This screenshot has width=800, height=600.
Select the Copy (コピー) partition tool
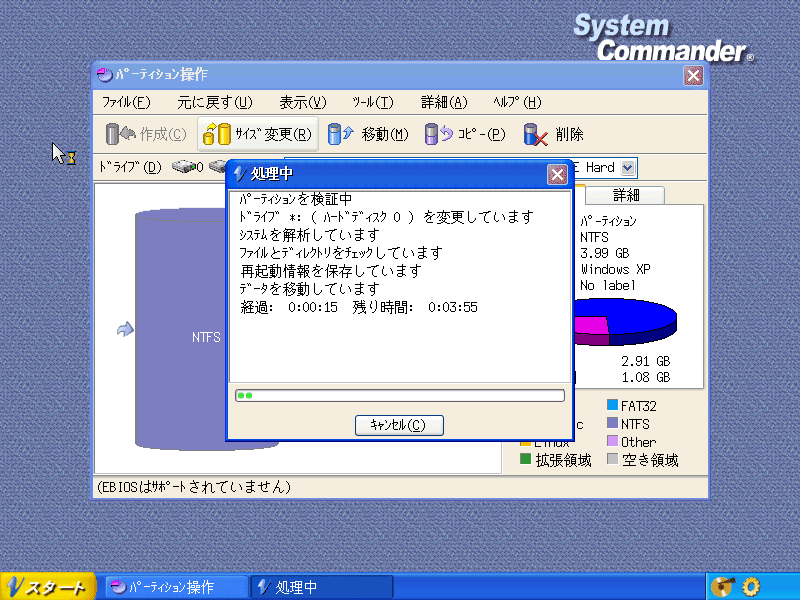465,134
